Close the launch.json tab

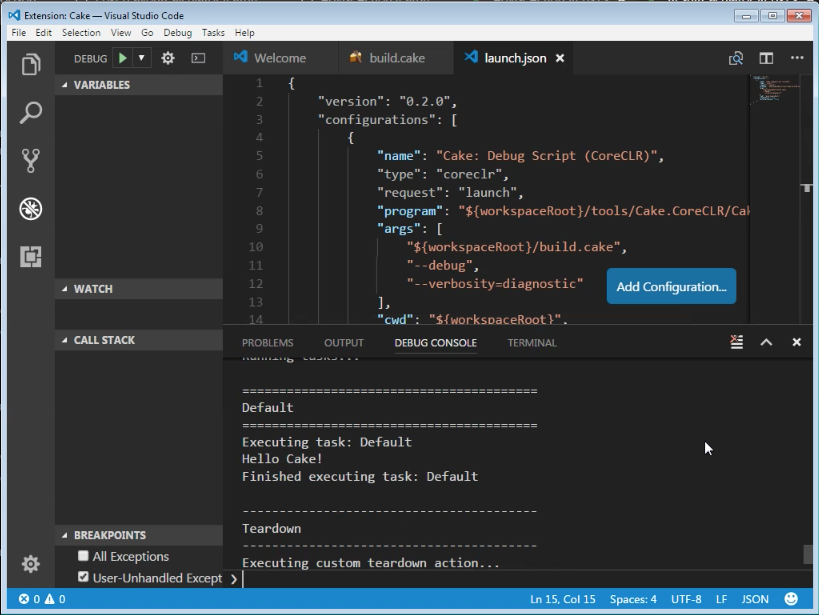[x=560, y=58]
